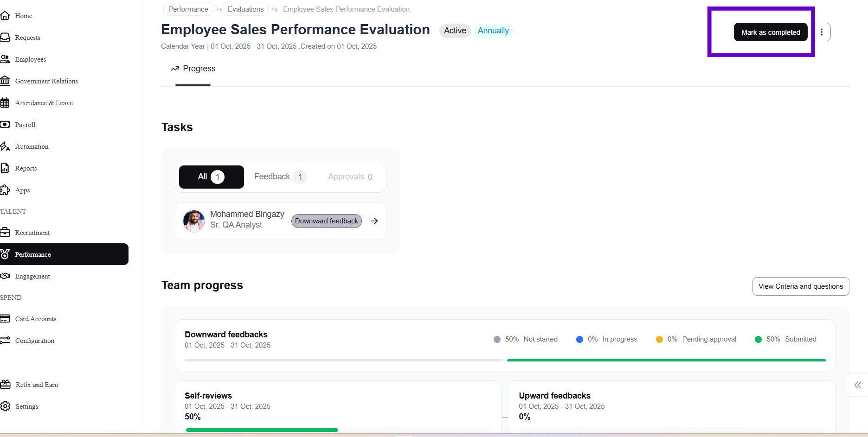Go to Evaluations breadcrumb link
Viewport: 868px width, 437px height.
(245, 9)
